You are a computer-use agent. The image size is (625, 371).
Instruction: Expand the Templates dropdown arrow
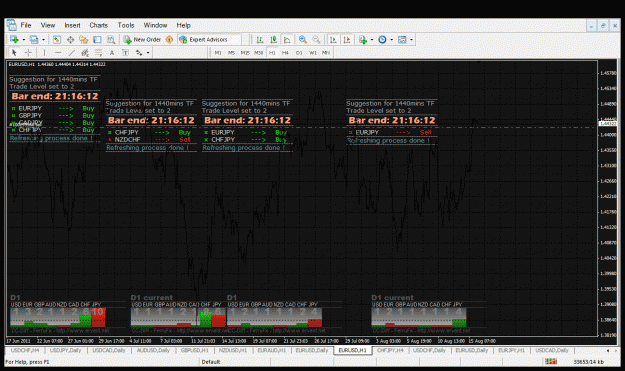click(411, 40)
